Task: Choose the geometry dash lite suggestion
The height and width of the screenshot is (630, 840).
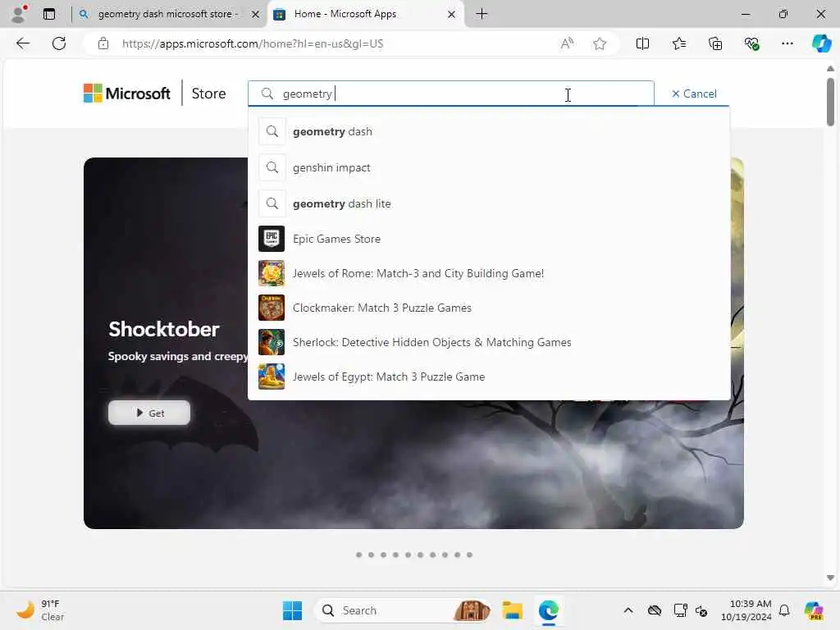Action: [x=489, y=203]
